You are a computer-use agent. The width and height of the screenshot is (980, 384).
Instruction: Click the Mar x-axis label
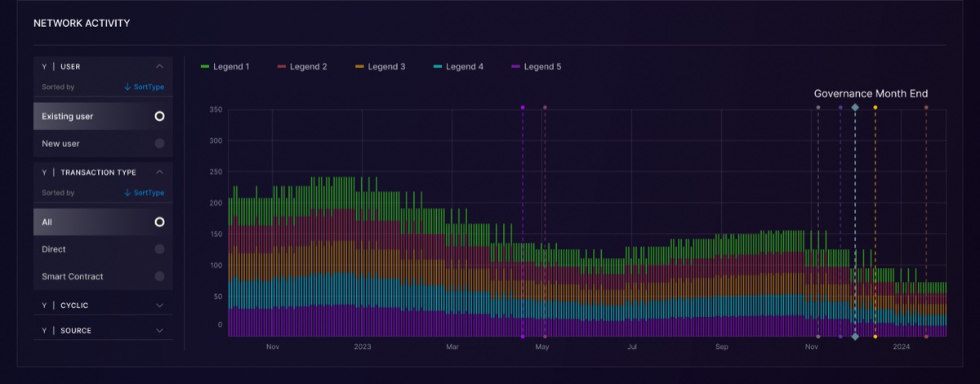coord(452,347)
